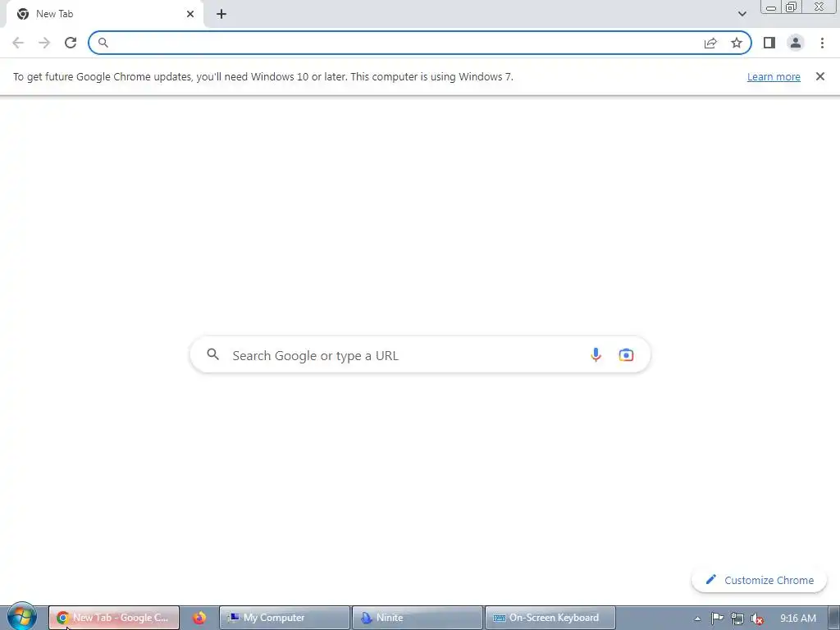The height and width of the screenshot is (630, 840).
Task: Click the network tray icon
Action: click(x=737, y=619)
